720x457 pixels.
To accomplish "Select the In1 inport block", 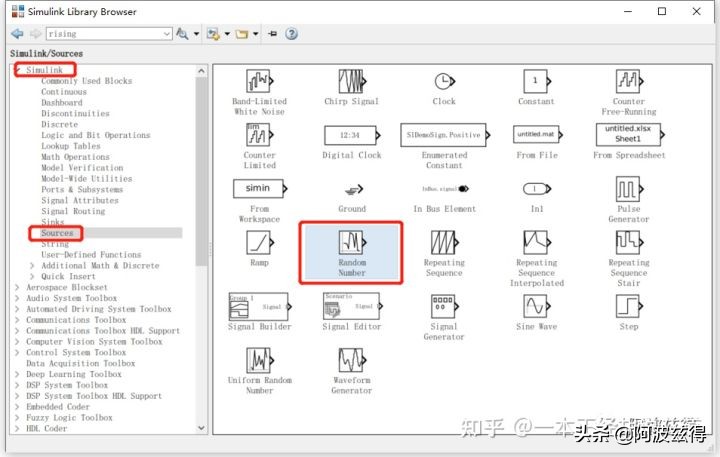I will click(x=537, y=189).
